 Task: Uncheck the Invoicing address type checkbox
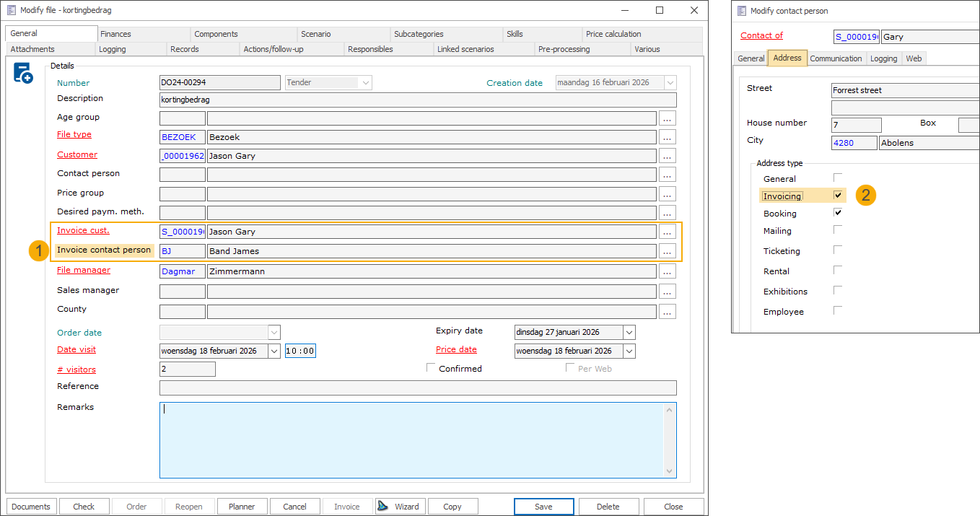(x=838, y=195)
